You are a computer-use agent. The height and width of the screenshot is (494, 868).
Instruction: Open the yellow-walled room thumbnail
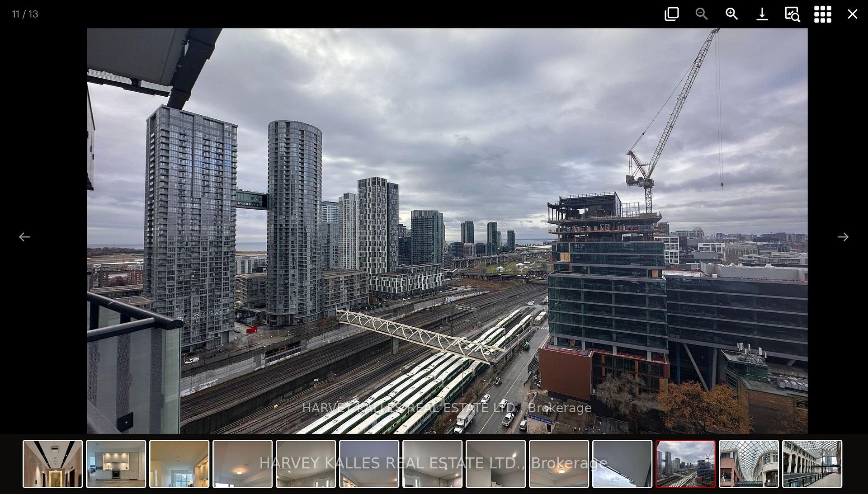(179, 464)
